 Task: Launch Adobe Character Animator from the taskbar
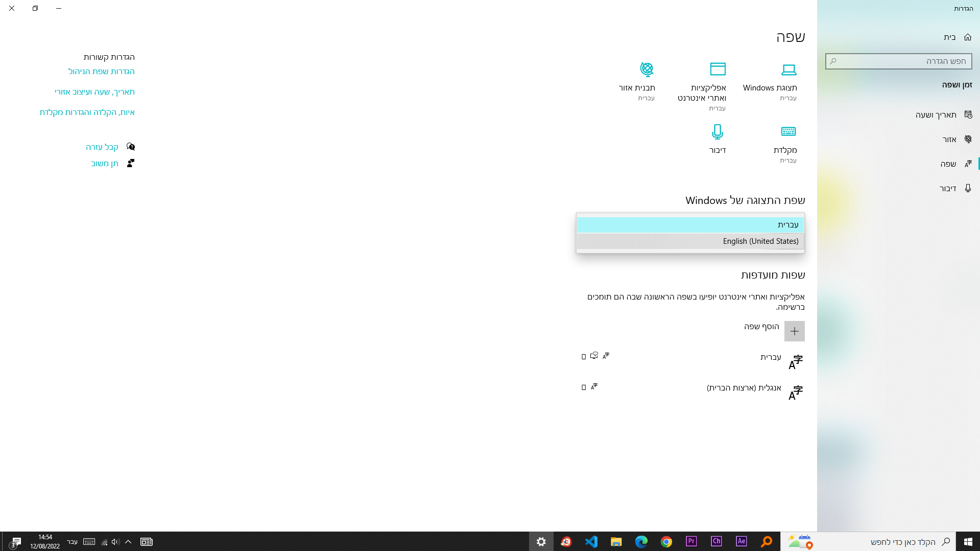click(x=716, y=542)
